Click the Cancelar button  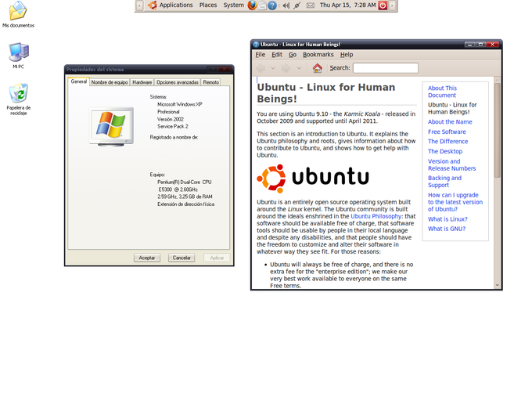pyautogui.click(x=182, y=258)
